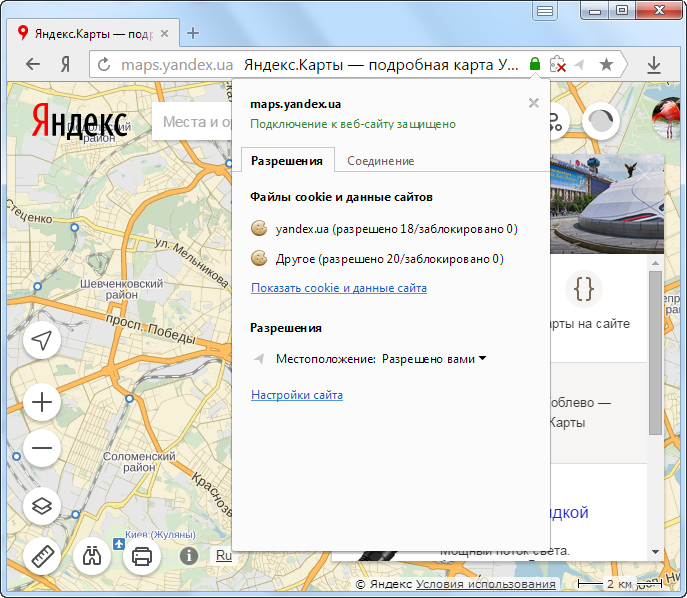Screen dimensions: 687x598
Task: Click the panel scrollbar thumb
Action: coord(655,353)
